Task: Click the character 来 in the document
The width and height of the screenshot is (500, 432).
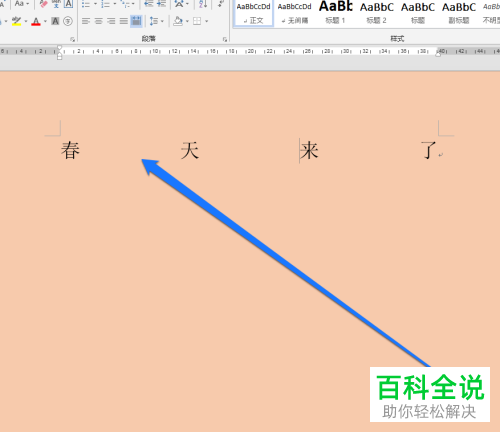Action: 309,150
